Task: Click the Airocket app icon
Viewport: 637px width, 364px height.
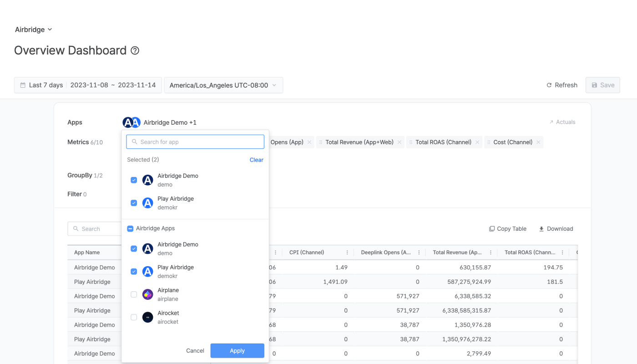Action: click(x=148, y=317)
